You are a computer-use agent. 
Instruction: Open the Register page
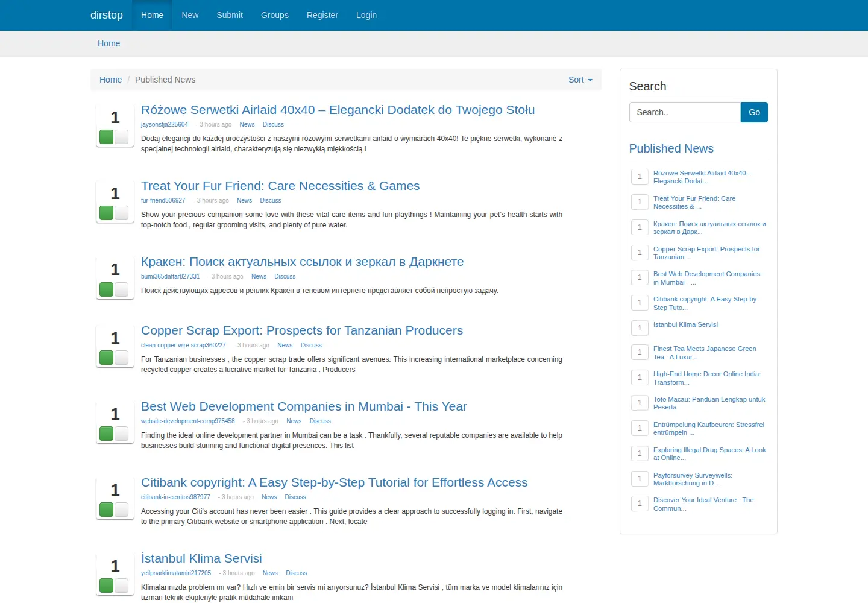point(322,15)
